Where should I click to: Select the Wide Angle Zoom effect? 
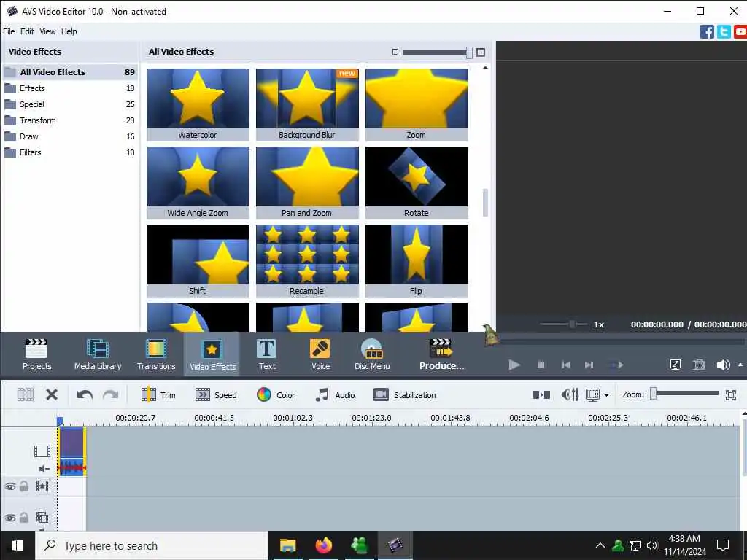[198, 182]
